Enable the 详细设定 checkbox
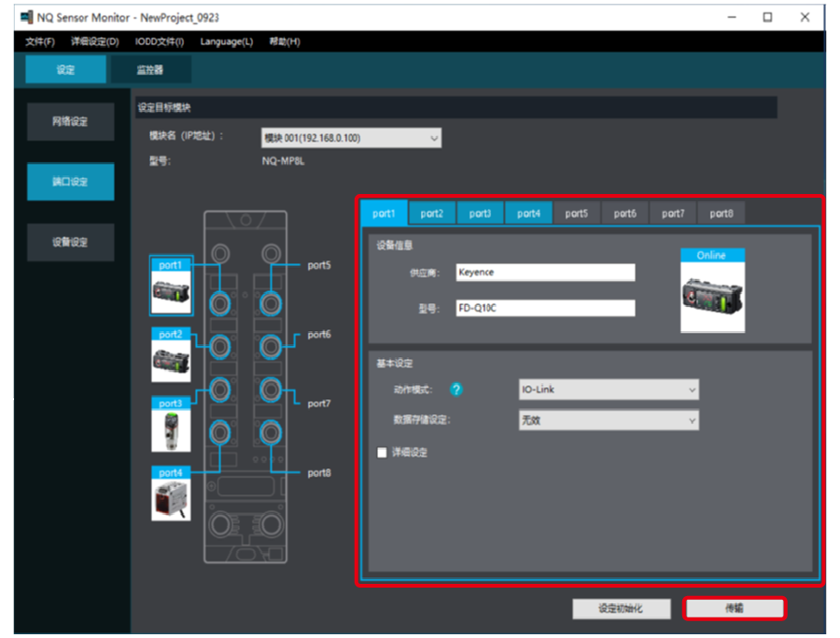Viewport: 840px width, 638px height. 381,452
